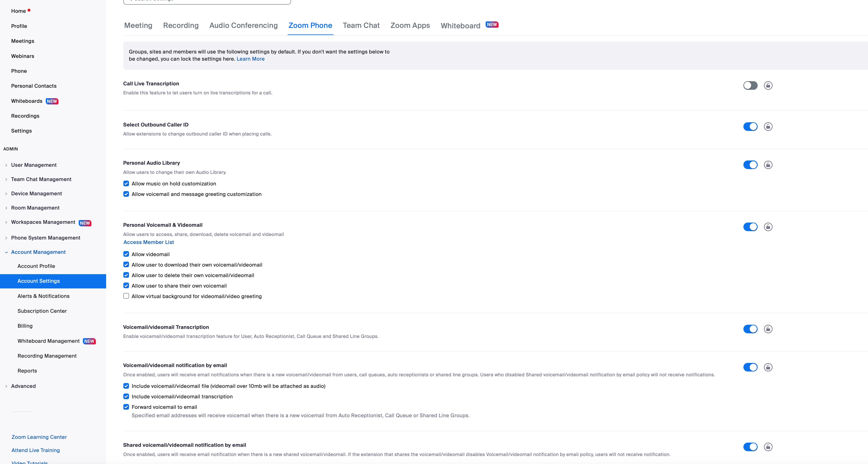Click lock icon for Shared voicemail notification
The image size is (868, 464).
click(768, 447)
